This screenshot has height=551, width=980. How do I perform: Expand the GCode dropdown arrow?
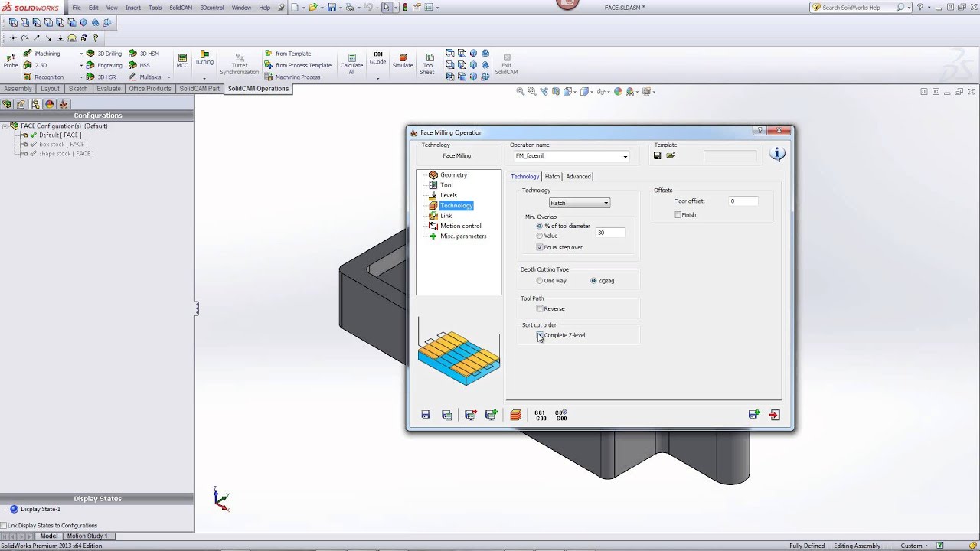tap(377, 78)
